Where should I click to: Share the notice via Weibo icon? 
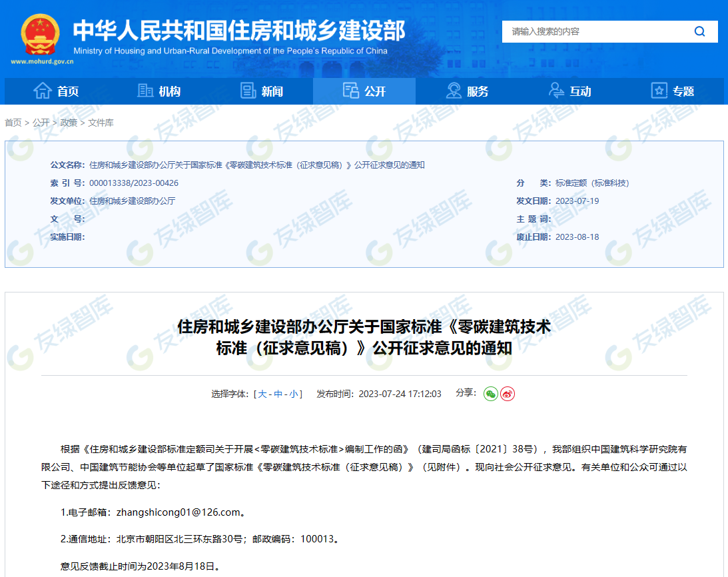pos(508,394)
